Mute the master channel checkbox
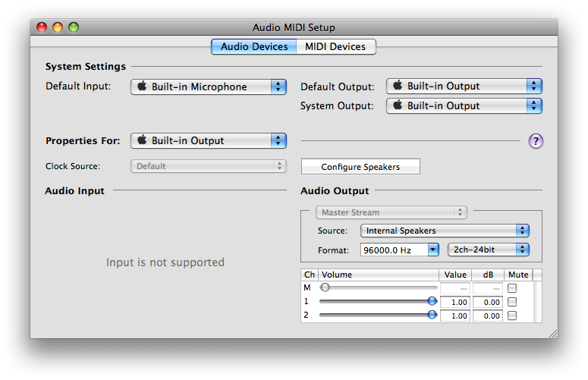Screen dimensions: 588x380 click(x=512, y=288)
